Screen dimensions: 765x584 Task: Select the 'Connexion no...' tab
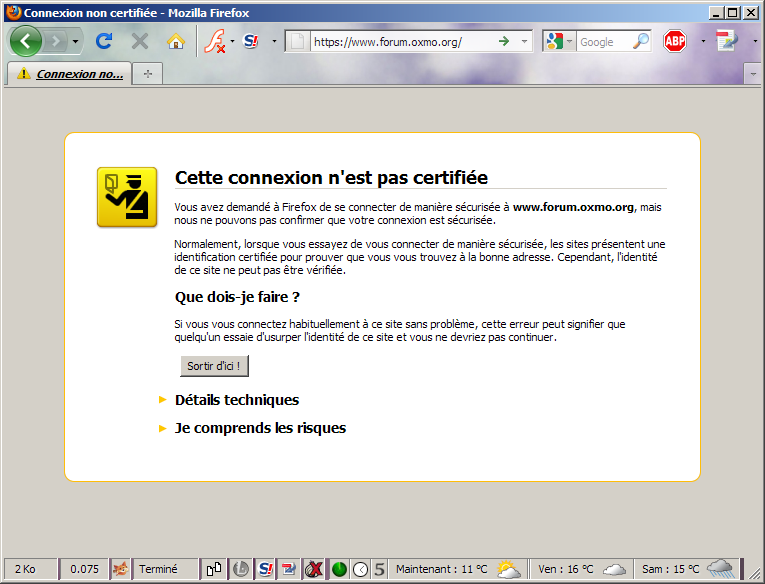70,74
